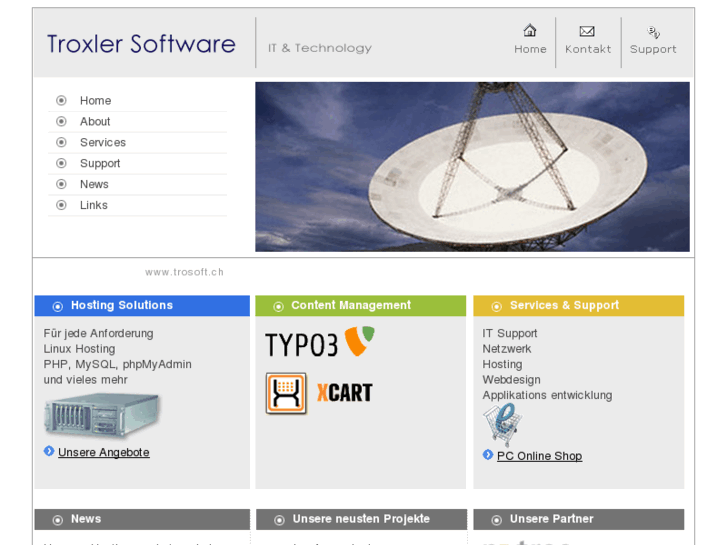
Task: Click the Hosting Solutions heading
Action: pyautogui.click(x=122, y=305)
